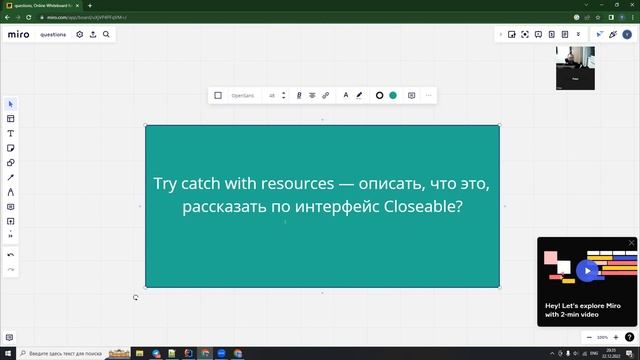The image size is (640, 360).
Task: Toggle bold text formatting
Action: pyautogui.click(x=299, y=96)
